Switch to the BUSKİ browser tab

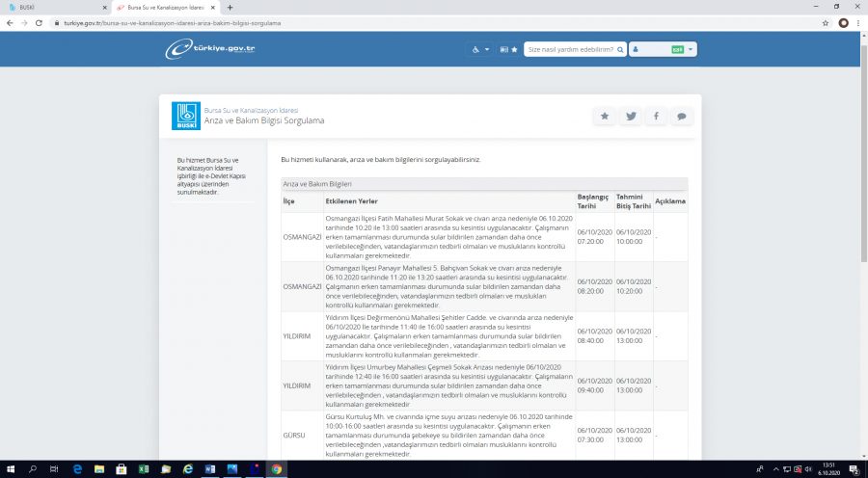click(55, 8)
